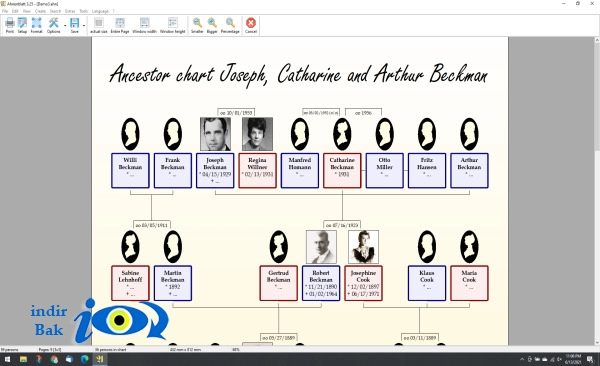Fit view to Window height

[x=173, y=26]
